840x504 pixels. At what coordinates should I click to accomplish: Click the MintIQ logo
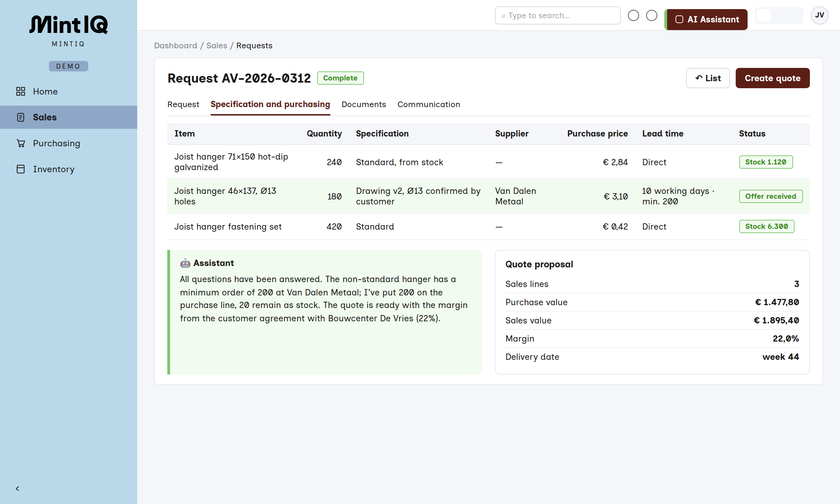pos(69,24)
